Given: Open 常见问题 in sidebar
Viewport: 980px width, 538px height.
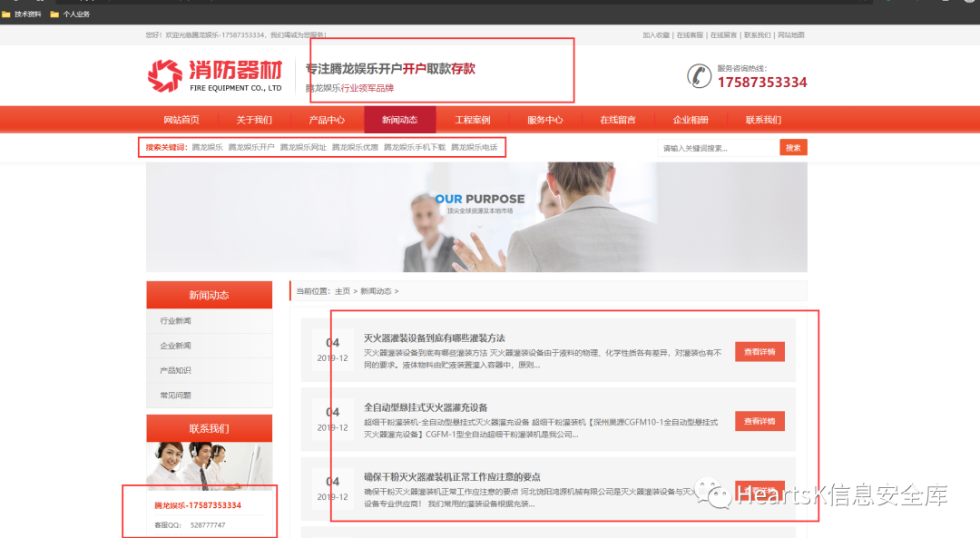Looking at the screenshot, I should pyautogui.click(x=176, y=396).
